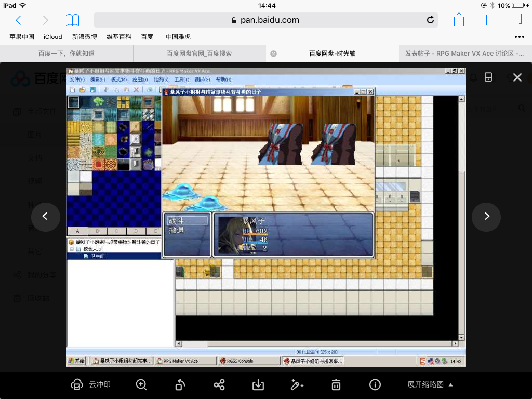532x399 pixels.
Task: Rotate the image using the rotate icon
Action: [180, 384]
